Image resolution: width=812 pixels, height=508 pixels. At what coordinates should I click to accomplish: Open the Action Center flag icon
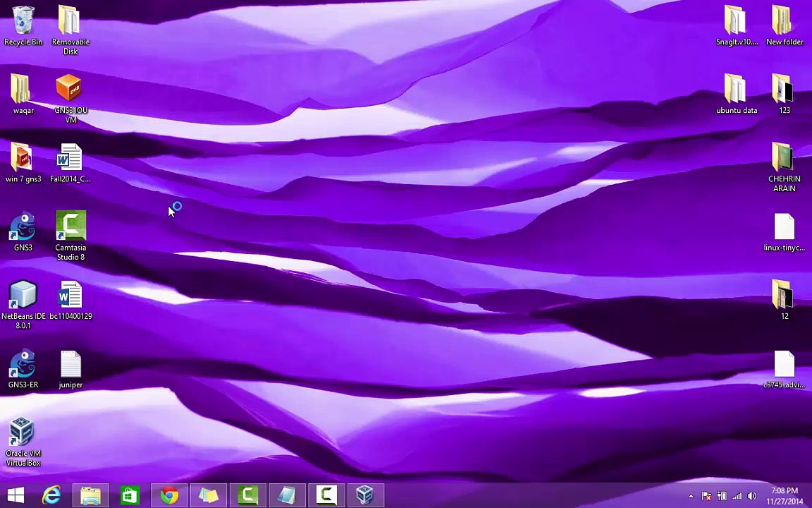(x=706, y=496)
